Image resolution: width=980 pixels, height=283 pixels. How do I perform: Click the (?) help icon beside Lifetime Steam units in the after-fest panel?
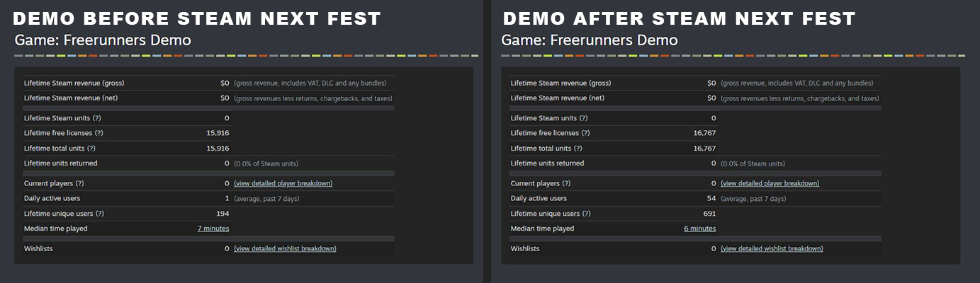click(x=583, y=118)
